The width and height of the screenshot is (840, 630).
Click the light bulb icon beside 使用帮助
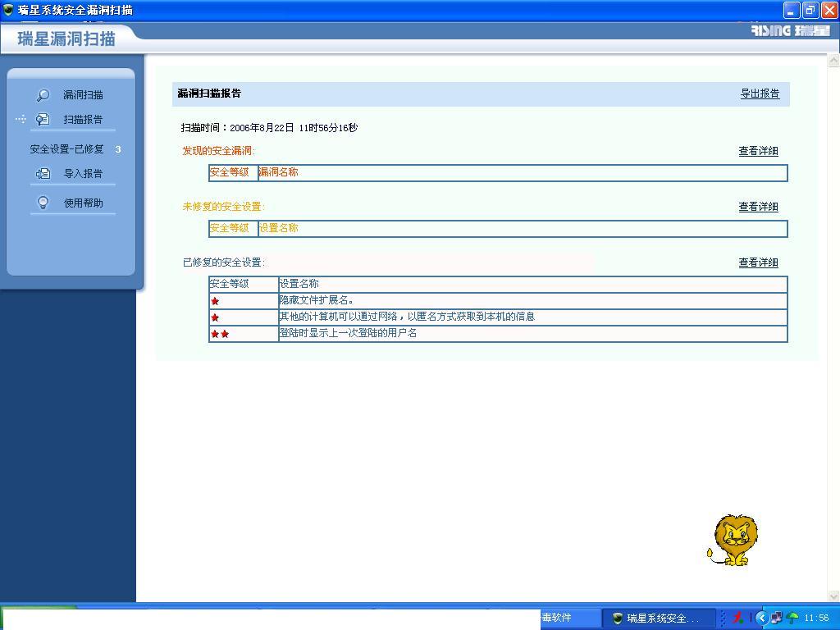pos(43,203)
